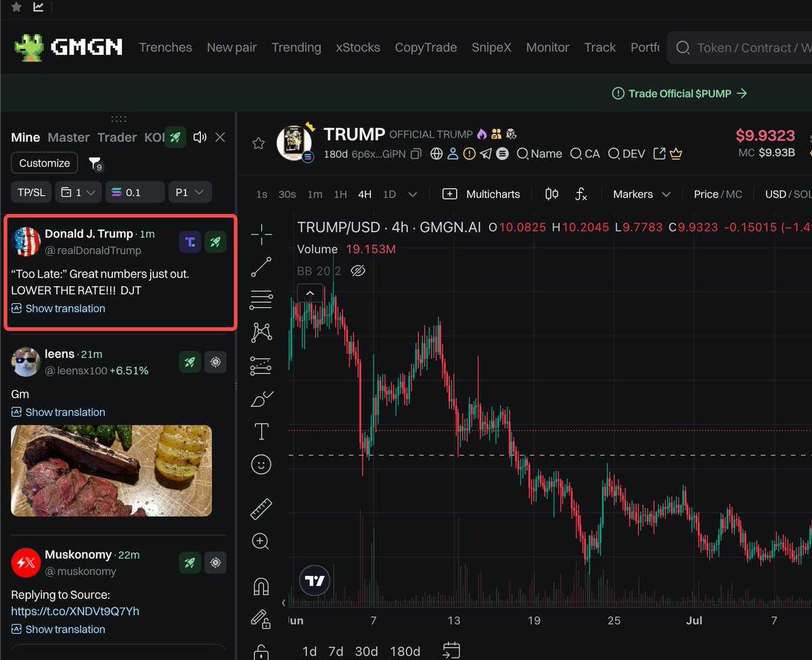This screenshot has width=812, height=660.
Task: Add TRUMP to favorites star
Action: (x=258, y=144)
